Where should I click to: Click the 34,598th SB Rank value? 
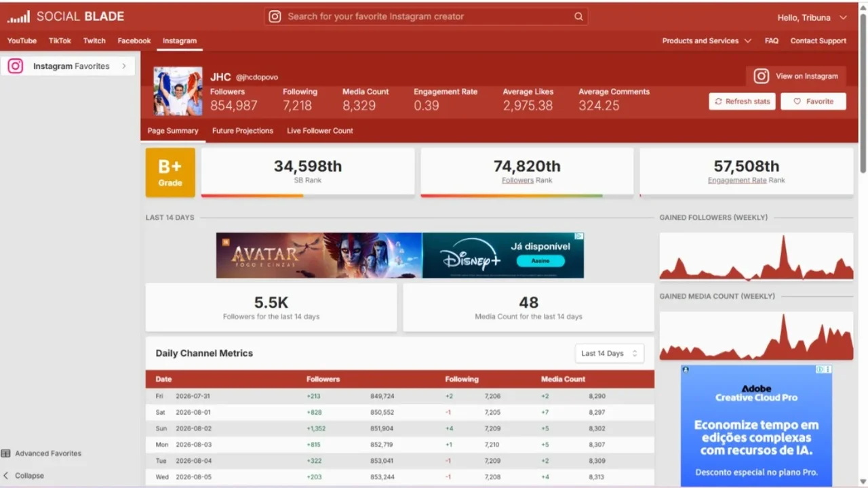point(308,166)
